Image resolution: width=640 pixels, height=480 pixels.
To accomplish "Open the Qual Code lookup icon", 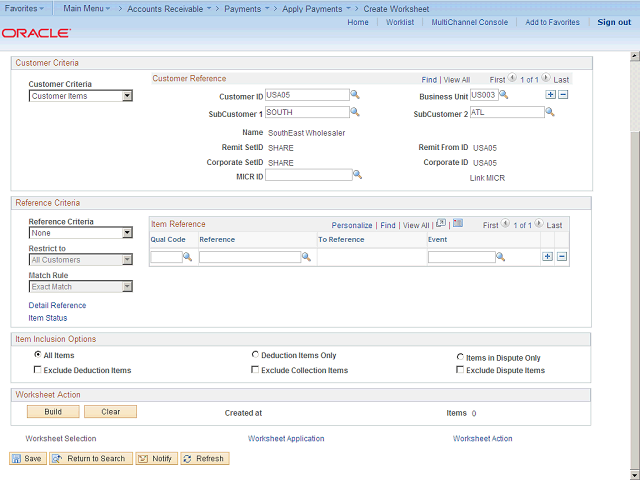I will point(187,257).
